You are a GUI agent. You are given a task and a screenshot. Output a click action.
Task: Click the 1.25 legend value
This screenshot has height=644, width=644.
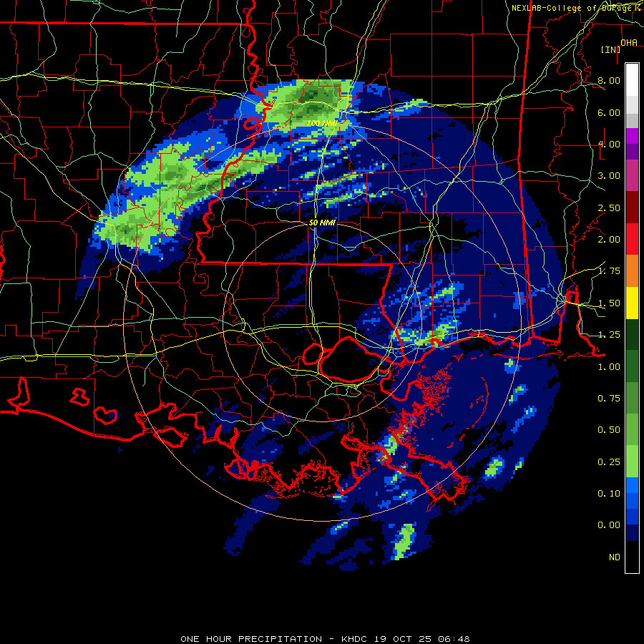pos(609,335)
